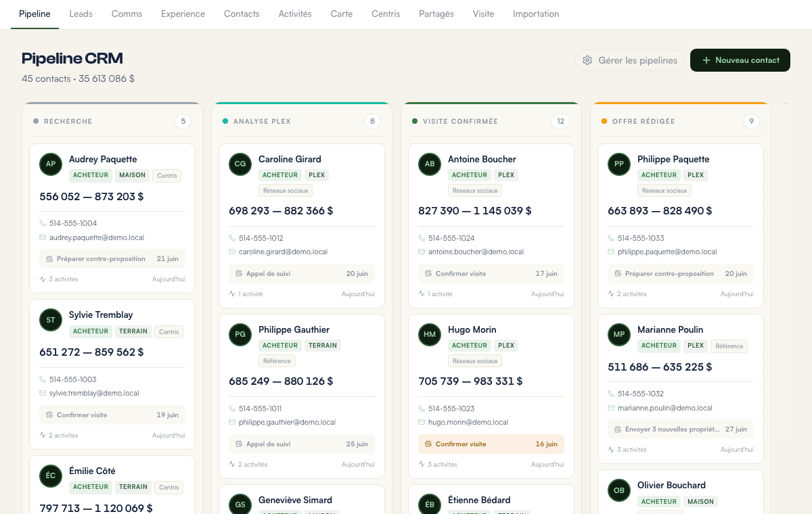Click 3 activités on Hugo Morin's card

pyautogui.click(x=443, y=465)
